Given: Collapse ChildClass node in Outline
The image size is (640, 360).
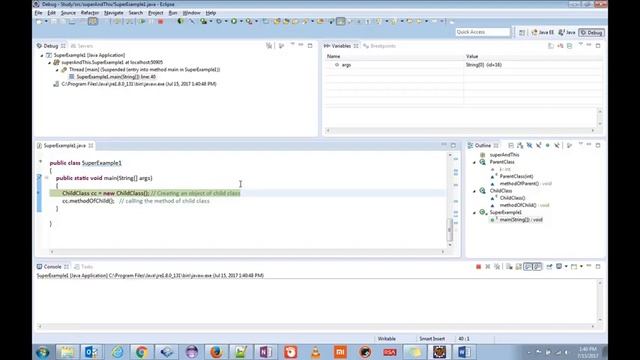Looking at the screenshot, I should [474, 191].
